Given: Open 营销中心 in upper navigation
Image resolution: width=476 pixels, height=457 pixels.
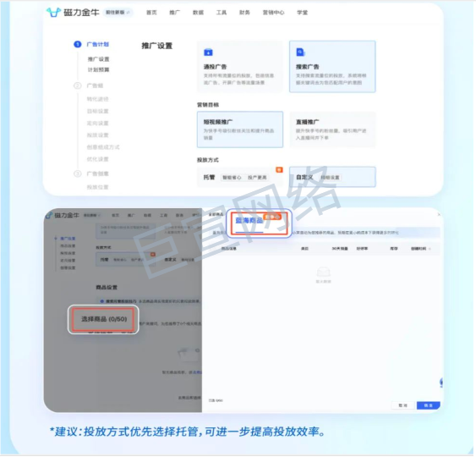Looking at the screenshot, I should coord(273,13).
